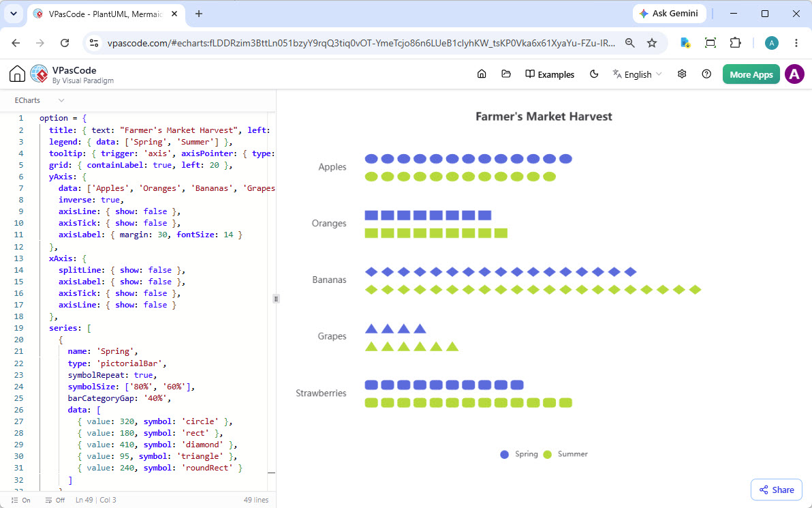Click the panel divider handle
The width and height of the screenshot is (812, 508).
[276, 299]
